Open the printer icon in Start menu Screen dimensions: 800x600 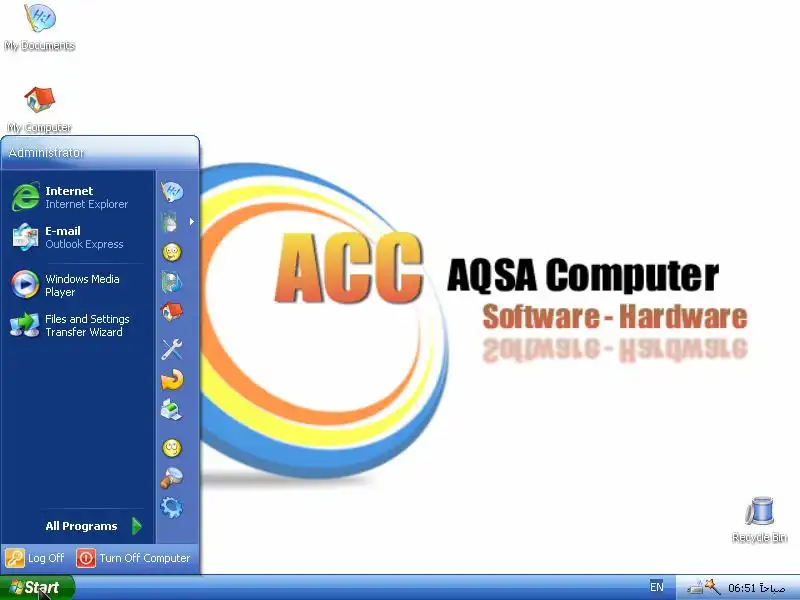[x=171, y=410]
